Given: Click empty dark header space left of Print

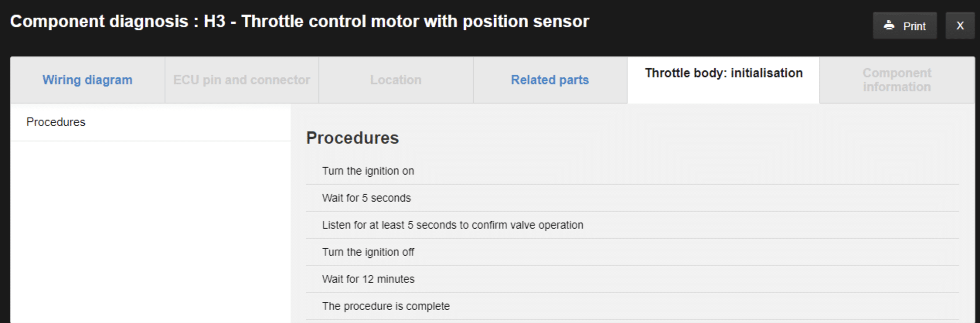Looking at the screenshot, I should 734,25.
